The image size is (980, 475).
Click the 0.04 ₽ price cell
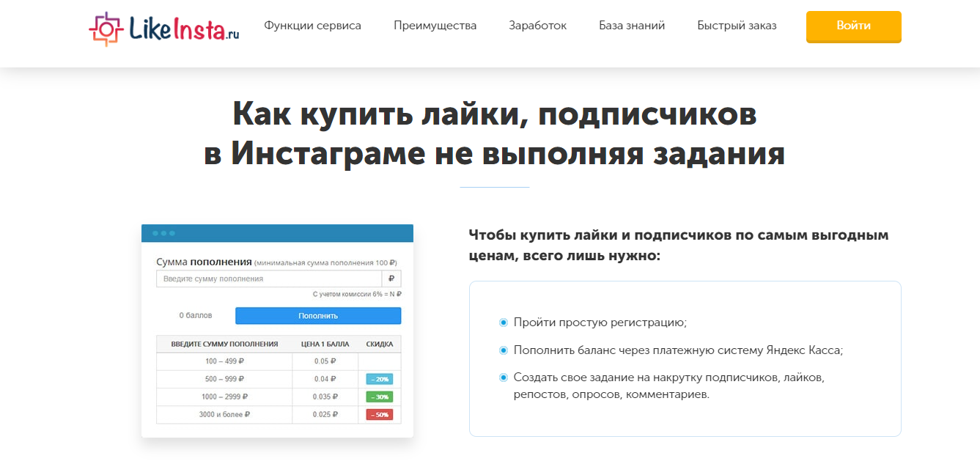(x=325, y=379)
